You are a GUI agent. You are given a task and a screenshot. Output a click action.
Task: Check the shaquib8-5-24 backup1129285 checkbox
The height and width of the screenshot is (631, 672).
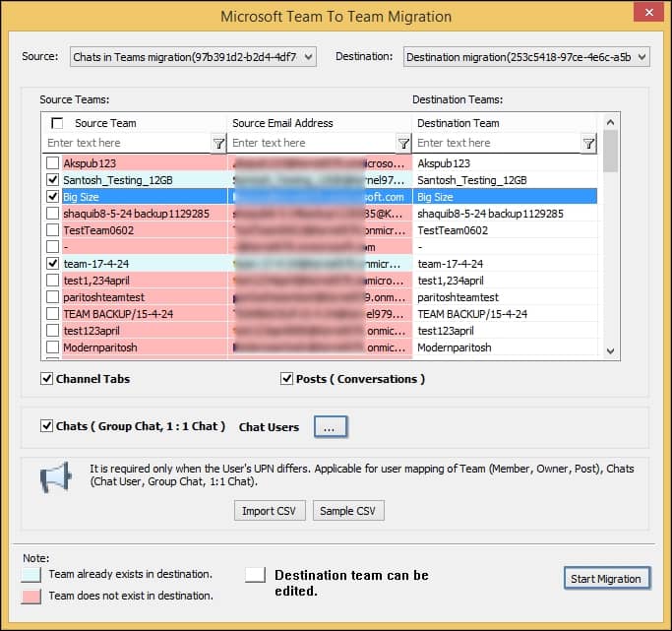[x=53, y=213]
